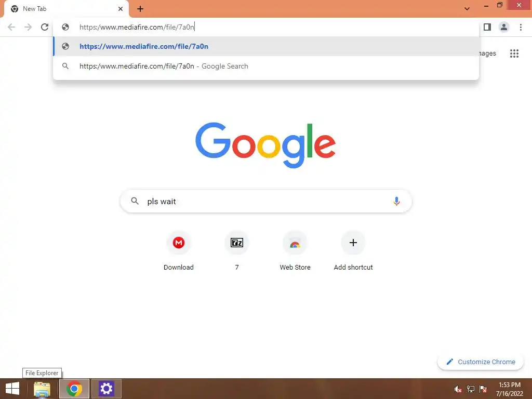Image resolution: width=532 pixels, height=399 pixels.
Task: Open the gear settings app in taskbar
Action: coord(106,389)
